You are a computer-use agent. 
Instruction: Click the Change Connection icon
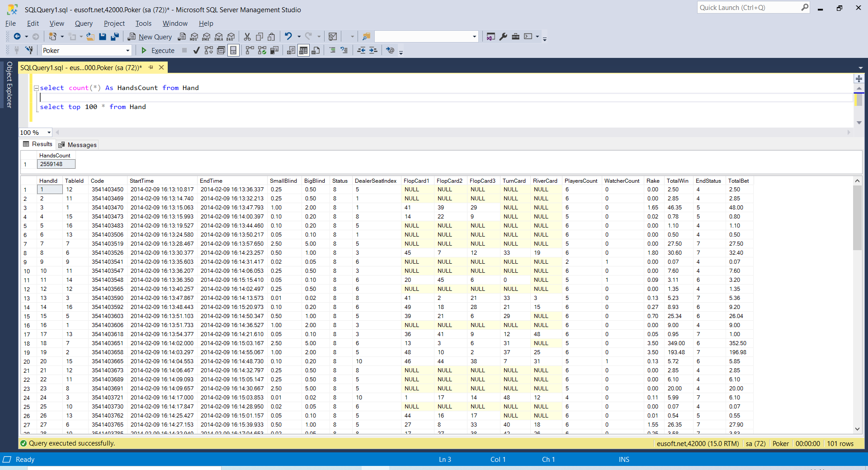[x=29, y=50]
